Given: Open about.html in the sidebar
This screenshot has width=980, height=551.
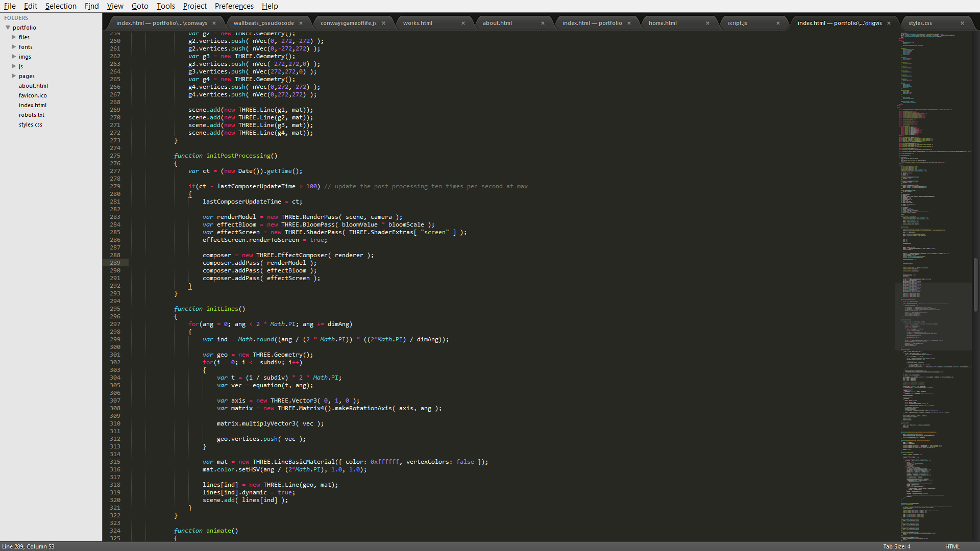Looking at the screenshot, I should (x=33, y=86).
